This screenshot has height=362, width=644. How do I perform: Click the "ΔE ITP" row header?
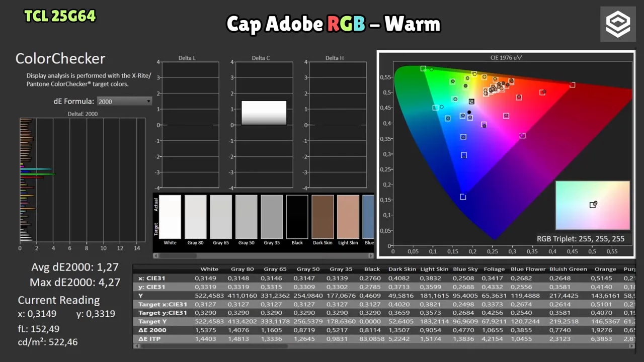coord(150,339)
